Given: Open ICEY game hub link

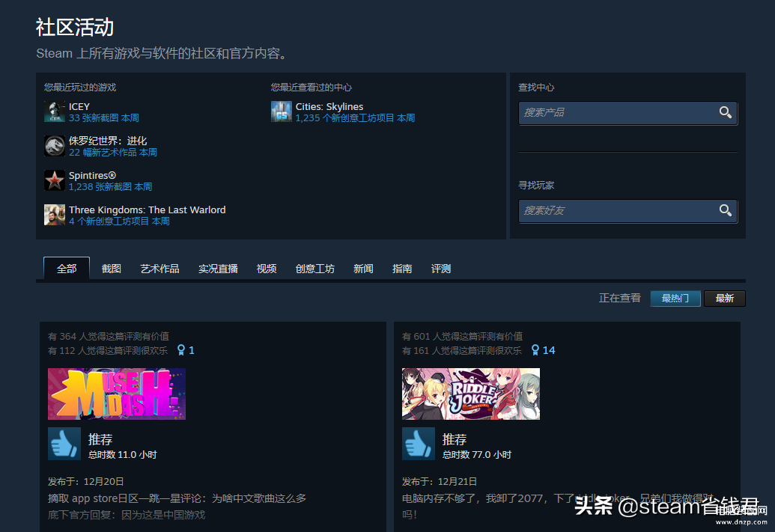Looking at the screenshot, I should 79,107.
